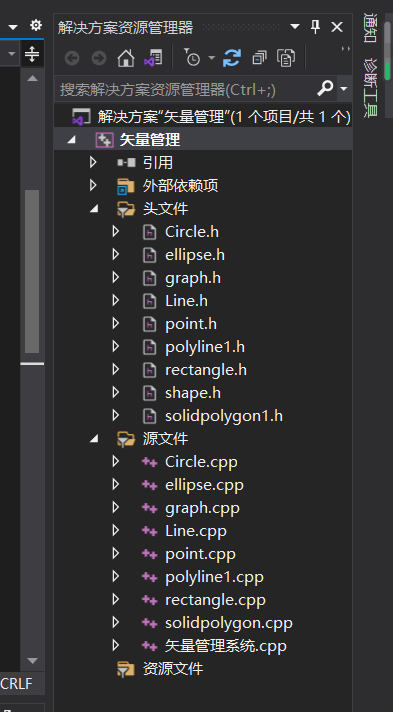Collapse the 矢量管理 project node
This screenshot has width=393, height=712.
(71, 140)
